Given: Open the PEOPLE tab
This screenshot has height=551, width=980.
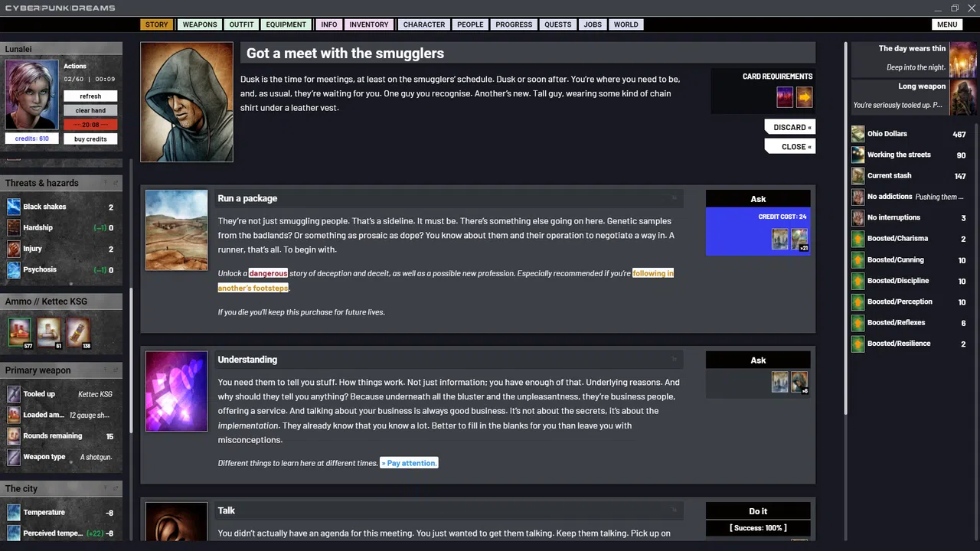Looking at the screenshot, I should pos(470,24).
